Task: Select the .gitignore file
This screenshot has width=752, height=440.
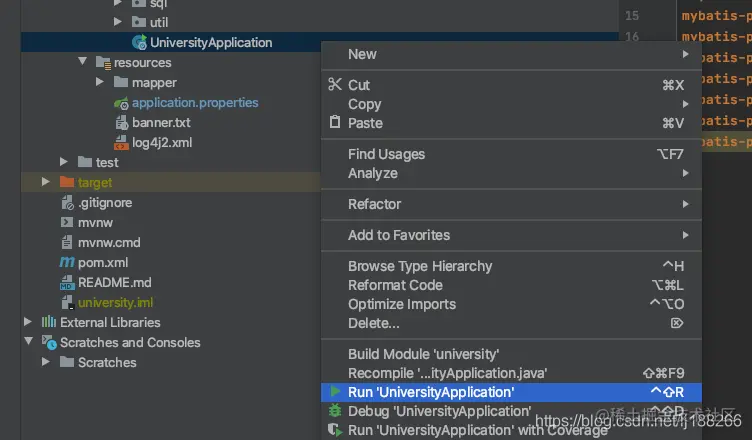Action: tap(105, 202)
